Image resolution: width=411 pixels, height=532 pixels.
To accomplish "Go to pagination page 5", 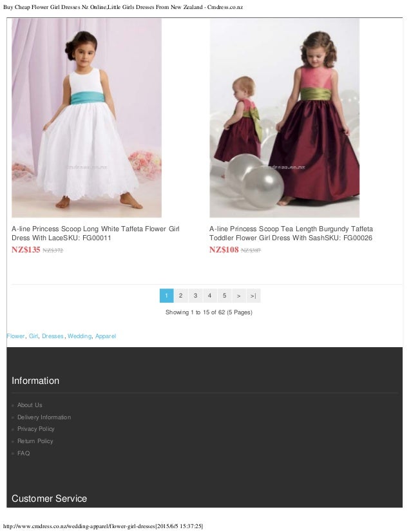I will point(224,296).
